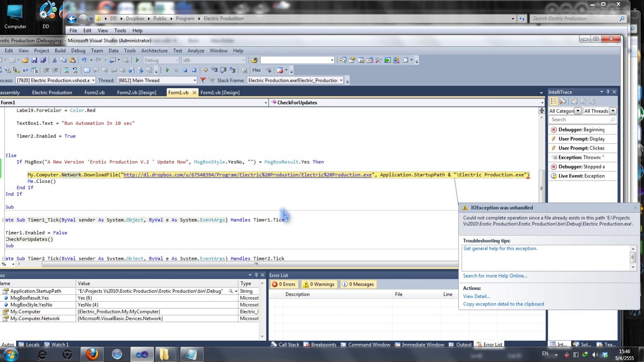Click the Continue debugging play icon
Viewport: 644px width, 362px height.
(x=167, y=70)
